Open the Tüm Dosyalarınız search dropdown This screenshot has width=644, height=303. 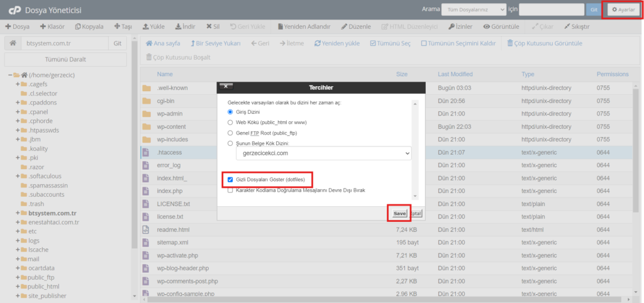tap(474, 9)
